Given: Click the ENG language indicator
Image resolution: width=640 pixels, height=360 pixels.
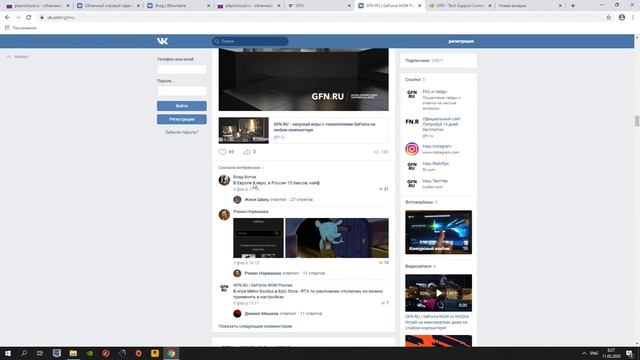Looking at the screenshot, I should click(594, 353).
